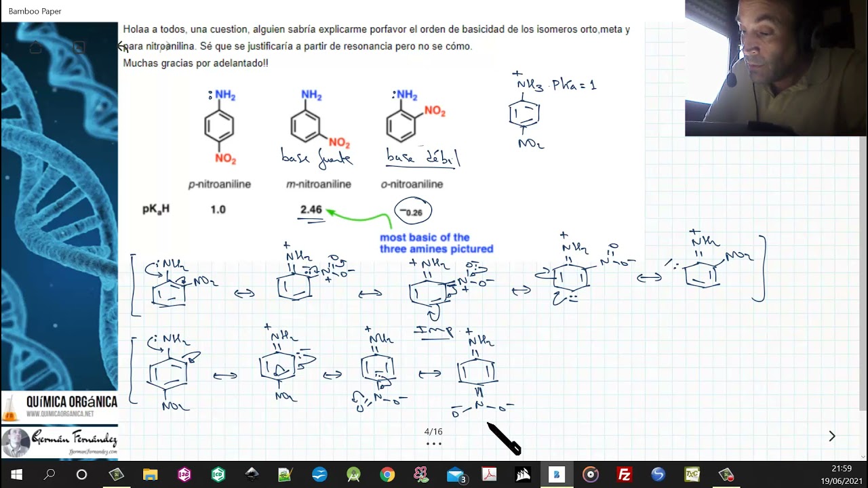Click the 'p-nitroaniline' label
868x488 pixels.
[220, 184]
